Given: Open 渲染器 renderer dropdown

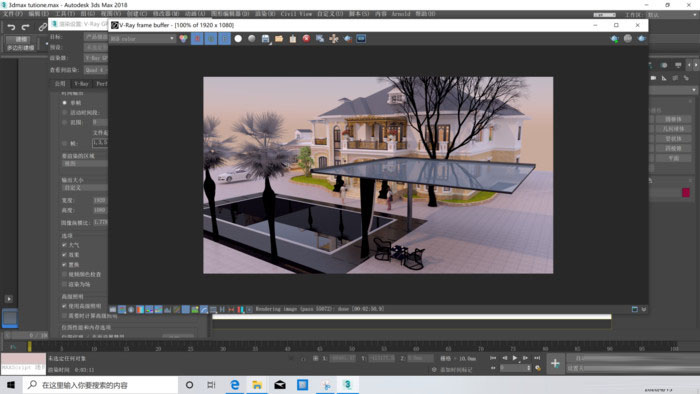Looking at the screenshot, I should 96,58.
